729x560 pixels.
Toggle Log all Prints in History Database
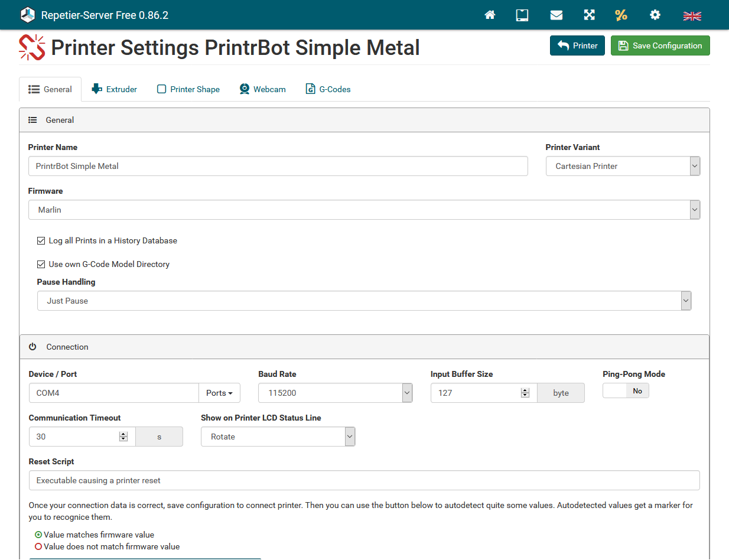point(41,240)
